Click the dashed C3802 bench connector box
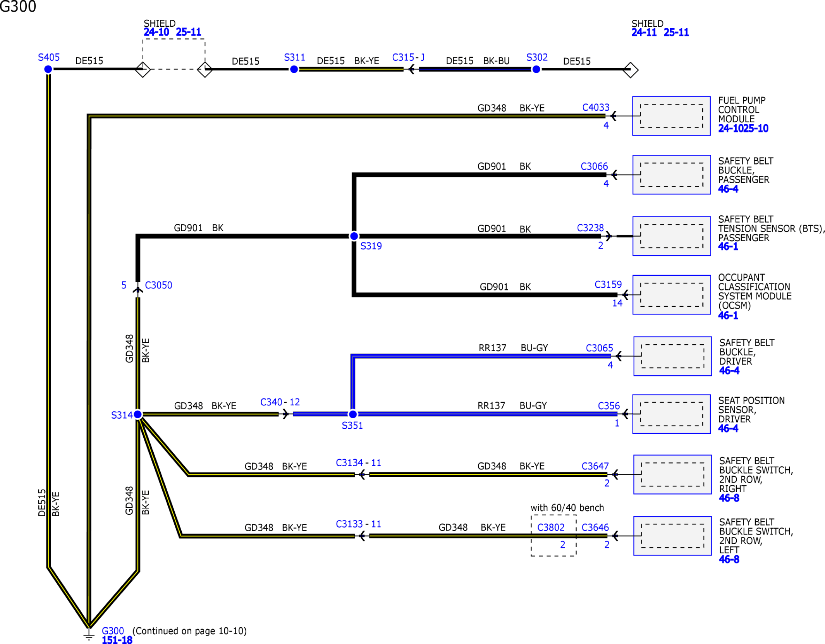Image resolution: width=825 pixels, height=644 pixels. coord(553,536)
